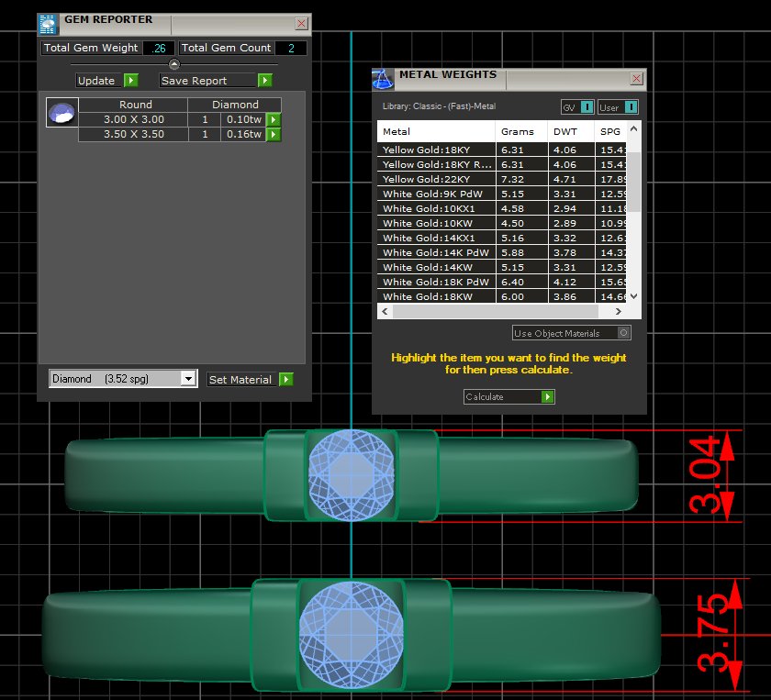Viewport: 771px width, 700px height.
Task: Select the White Gold:18K PdW row
Action: click(501, 283)
